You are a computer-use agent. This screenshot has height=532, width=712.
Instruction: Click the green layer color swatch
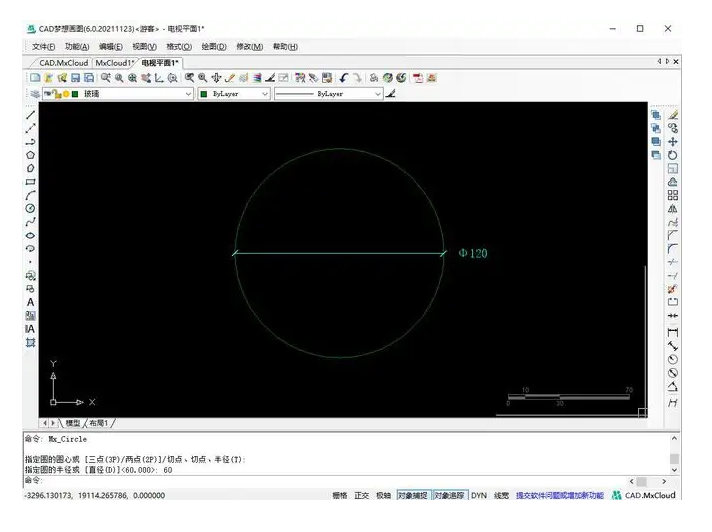pos(75,94)
